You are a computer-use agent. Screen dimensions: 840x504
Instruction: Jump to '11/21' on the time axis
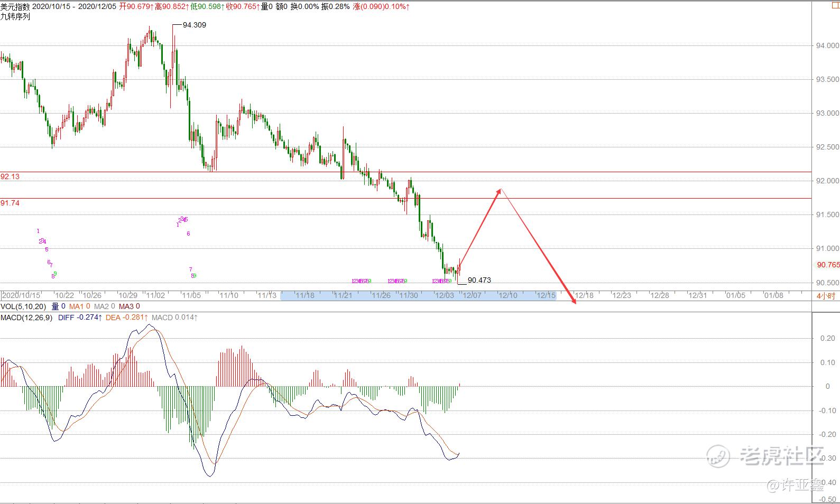tap(343, 295)
